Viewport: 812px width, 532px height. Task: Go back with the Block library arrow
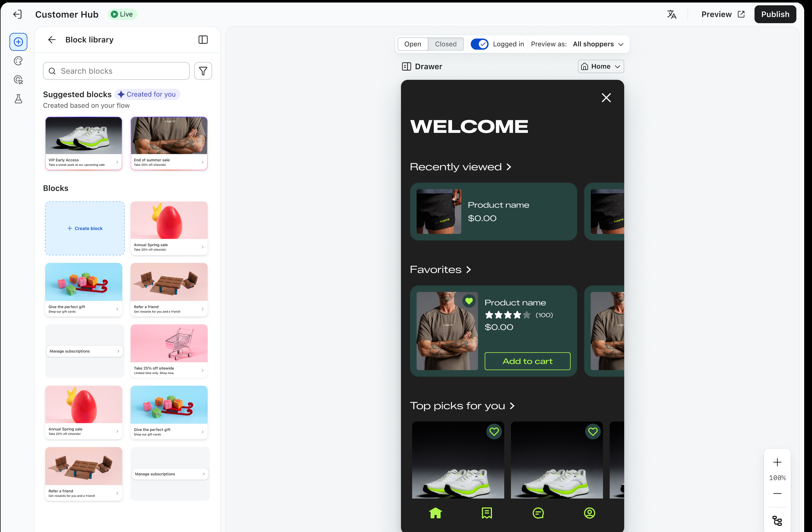coord(52,40)
